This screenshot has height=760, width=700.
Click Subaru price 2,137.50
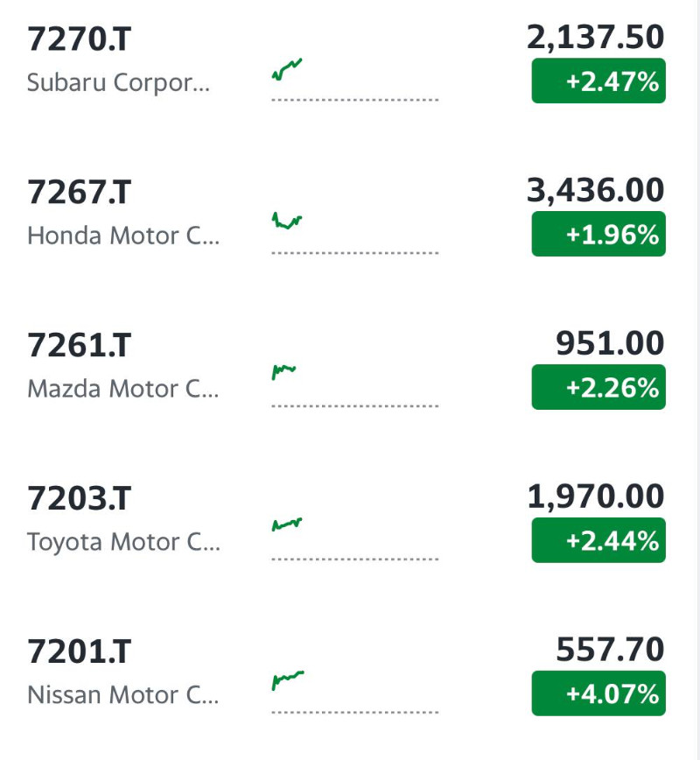(595, 38)
